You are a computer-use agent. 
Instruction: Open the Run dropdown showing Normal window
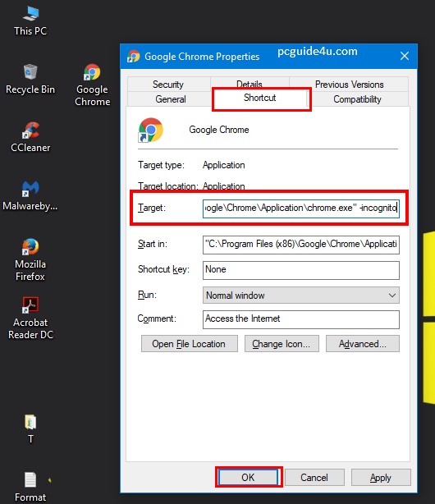(301, 295)
